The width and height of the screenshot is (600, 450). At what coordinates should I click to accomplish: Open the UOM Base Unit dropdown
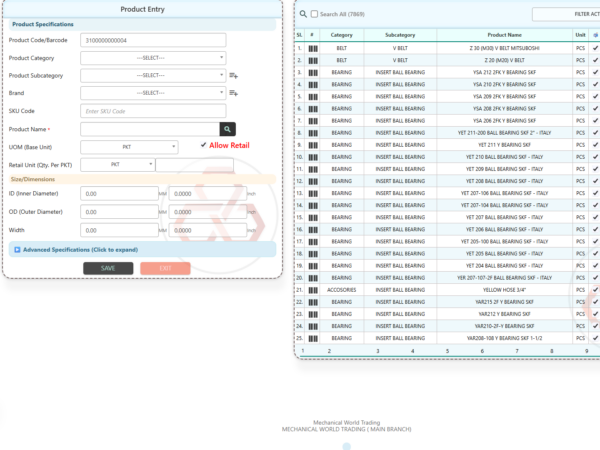point(129,147)
